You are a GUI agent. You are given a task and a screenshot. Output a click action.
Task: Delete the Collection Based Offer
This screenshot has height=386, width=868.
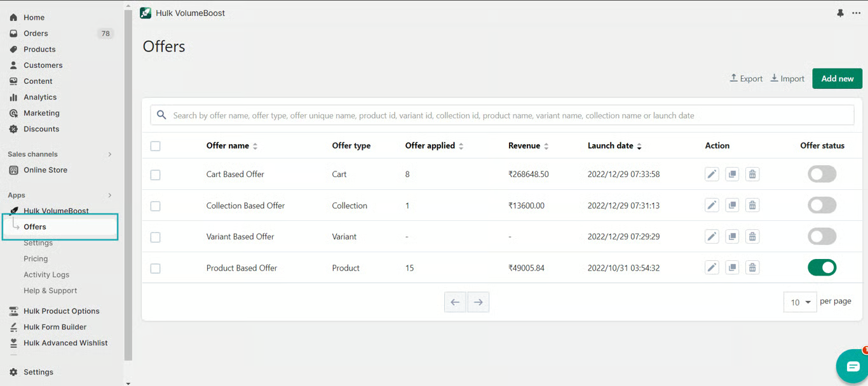click(x=752, y=205)
